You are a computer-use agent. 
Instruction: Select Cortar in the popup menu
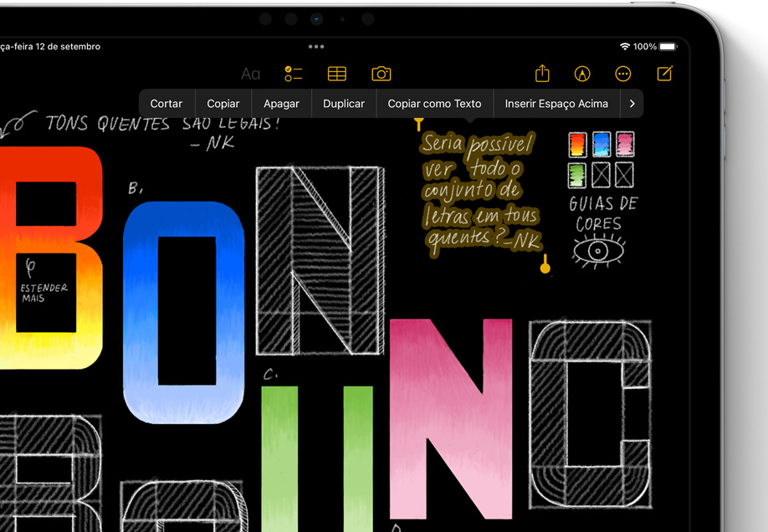click(x=166, y=104)
